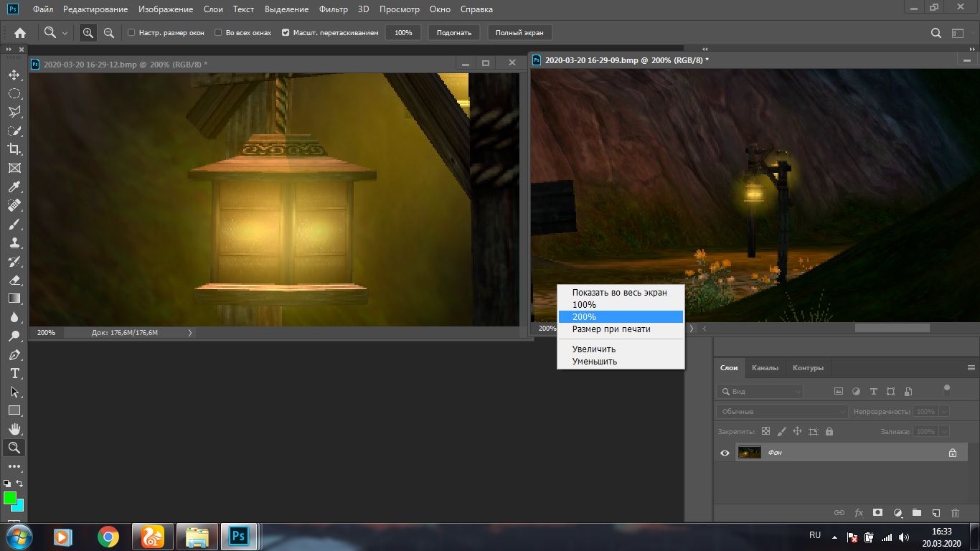Open the Непрозрачность opacity dropdown arrow
The width and height of the screenshot is (980, 551).
944,412
